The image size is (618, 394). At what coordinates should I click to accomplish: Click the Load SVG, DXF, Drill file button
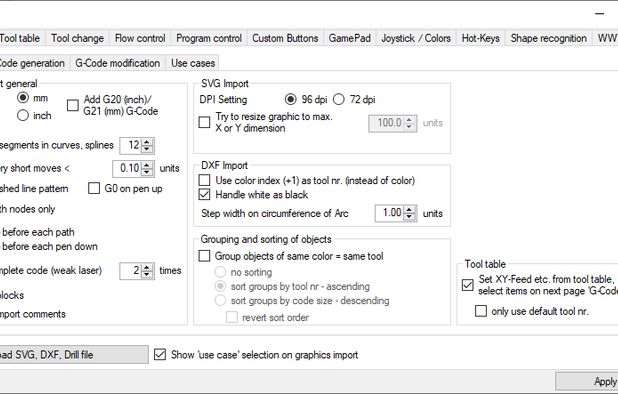tap(74, 355)
